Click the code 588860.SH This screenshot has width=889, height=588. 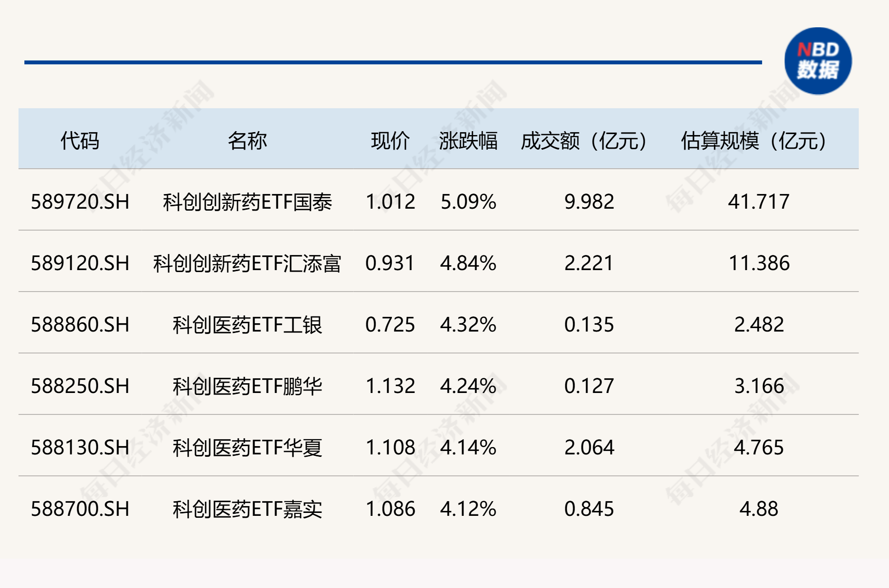(80, 325)
